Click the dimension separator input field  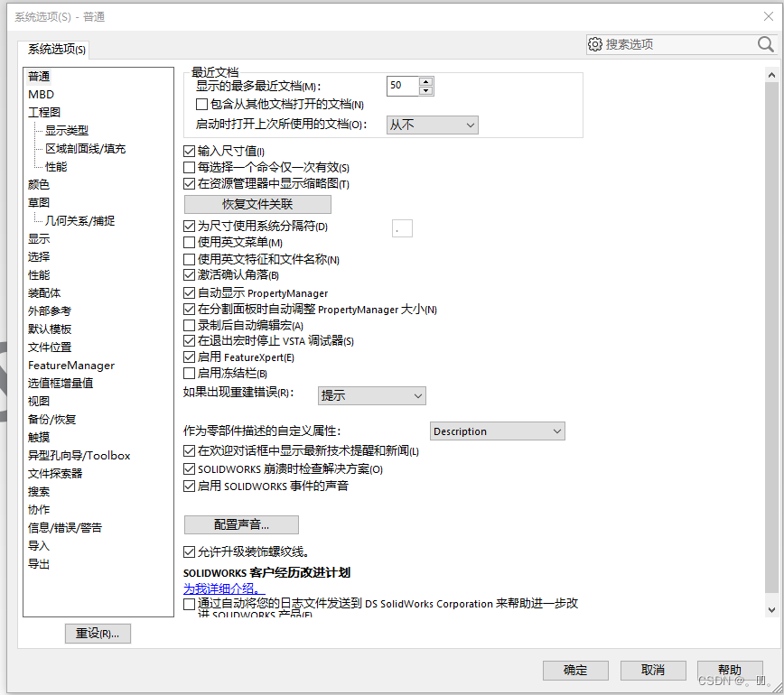pos(401,227)
